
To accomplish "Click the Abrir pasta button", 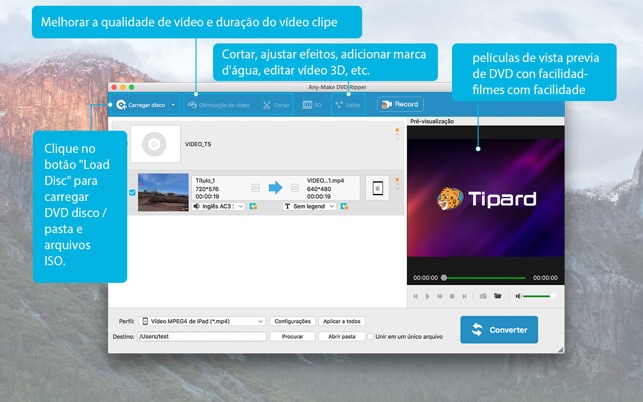I will pyautogui.click(x=342, y=336).
